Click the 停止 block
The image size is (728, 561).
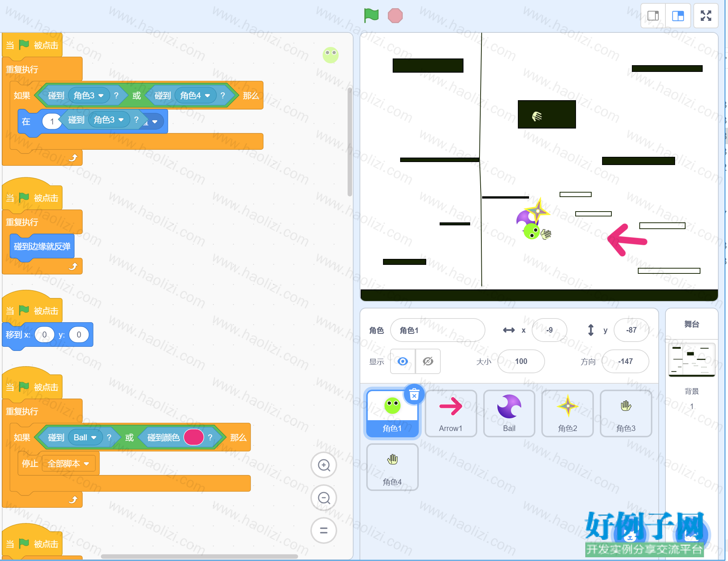30,463
